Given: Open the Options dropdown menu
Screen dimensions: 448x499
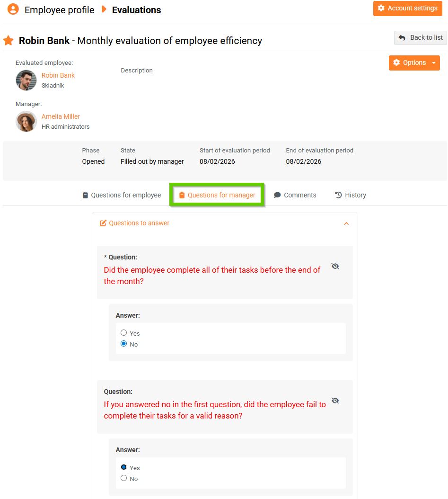Looking at the screenshot, I should click(x=414, y=63).
